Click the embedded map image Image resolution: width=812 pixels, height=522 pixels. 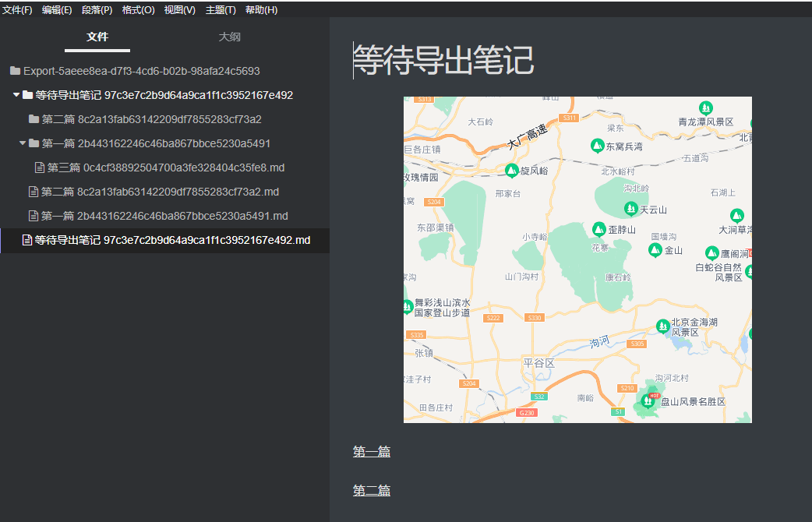[x=577, y=259]
